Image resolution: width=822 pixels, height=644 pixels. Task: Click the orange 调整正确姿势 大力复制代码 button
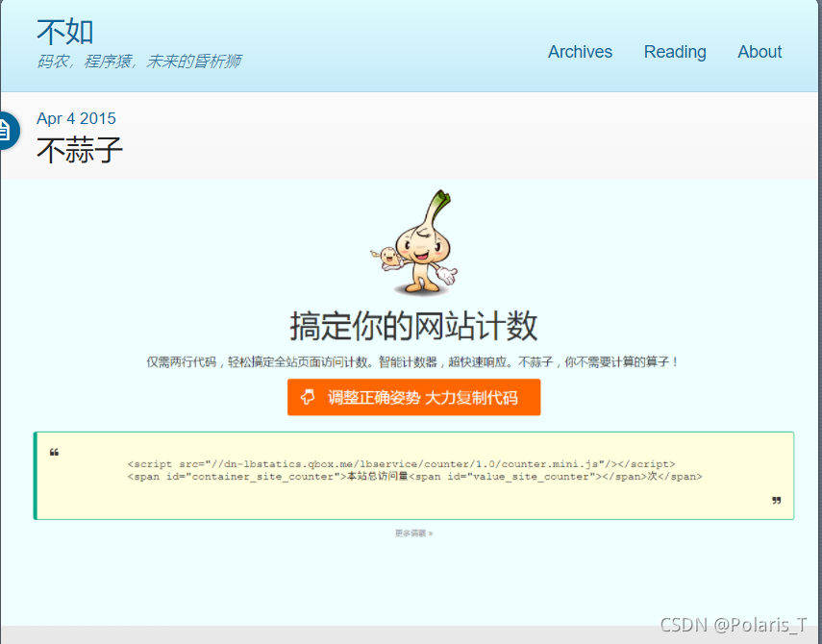pos(413,397)
